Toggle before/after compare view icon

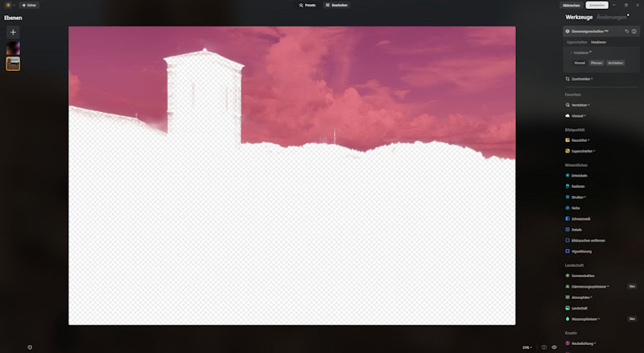tap(544, 347)
